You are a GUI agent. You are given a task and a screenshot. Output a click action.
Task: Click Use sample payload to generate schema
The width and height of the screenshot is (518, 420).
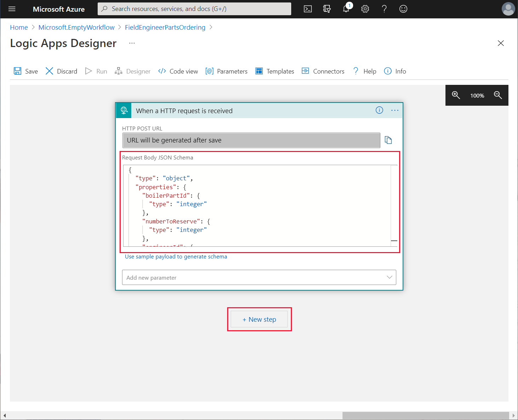pyautogui.click(x=176, y=257)
